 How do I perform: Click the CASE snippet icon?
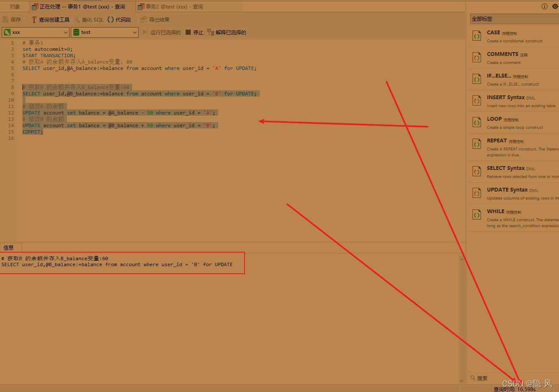pyautogui.click(x=477, y=36)
